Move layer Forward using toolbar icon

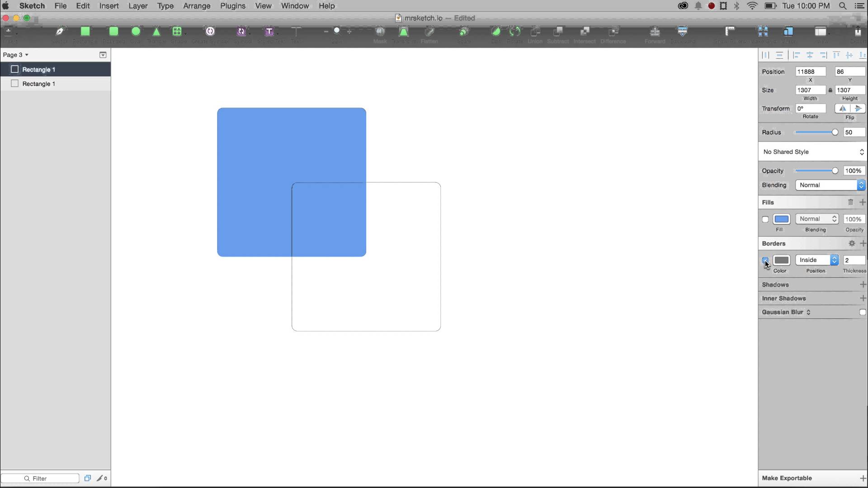(x=655, y=32)
